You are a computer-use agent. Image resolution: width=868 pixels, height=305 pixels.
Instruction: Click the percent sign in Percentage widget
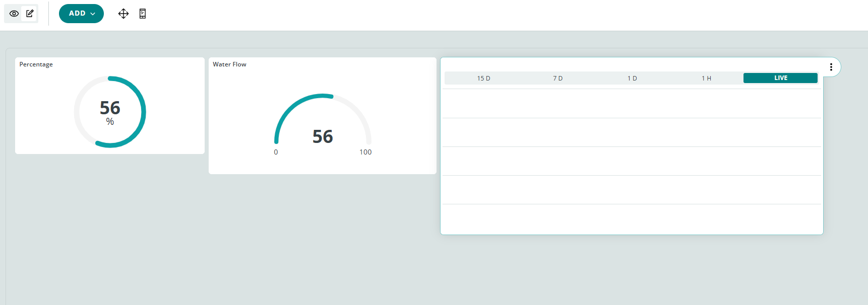110,122
